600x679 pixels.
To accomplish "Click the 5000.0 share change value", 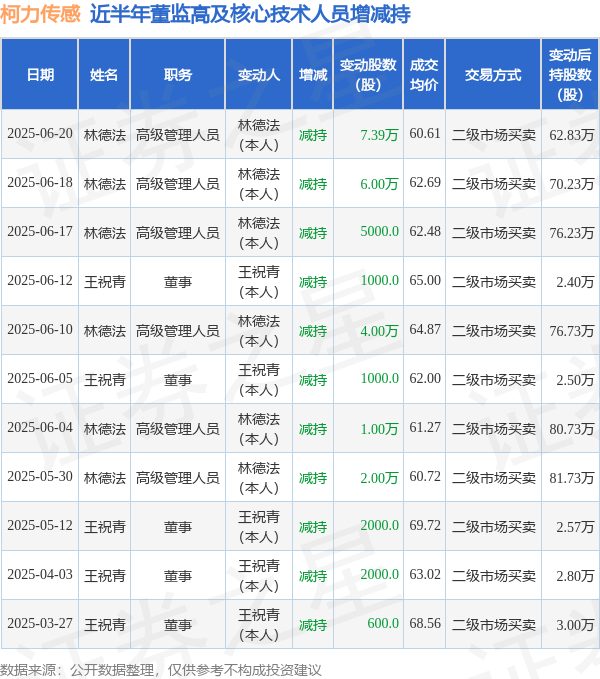I will pyautogui.click(x=379, y=231).
